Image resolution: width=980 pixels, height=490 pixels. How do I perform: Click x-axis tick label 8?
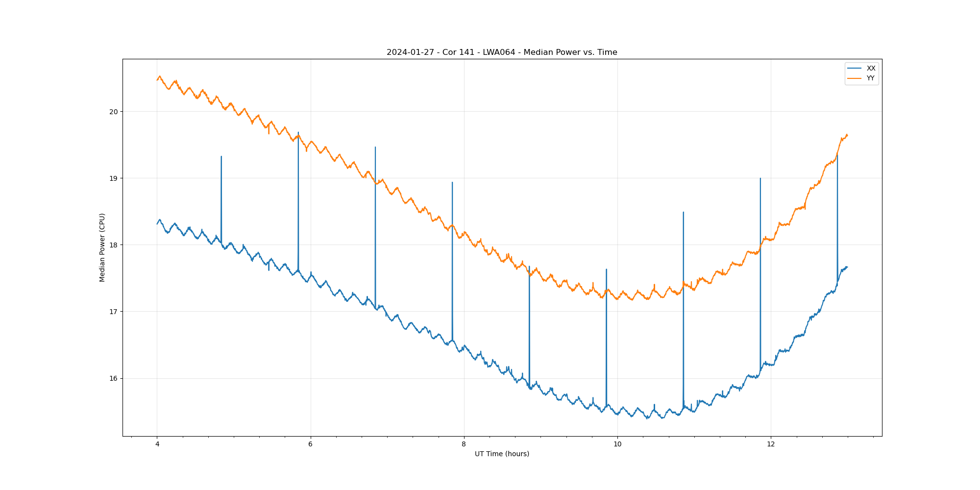(x=464, y=444)
